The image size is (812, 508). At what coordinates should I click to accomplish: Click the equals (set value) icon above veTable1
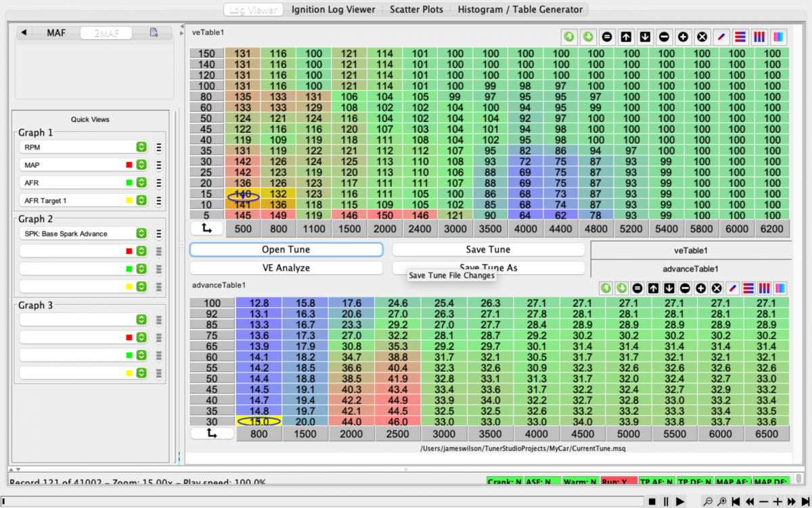607,37
